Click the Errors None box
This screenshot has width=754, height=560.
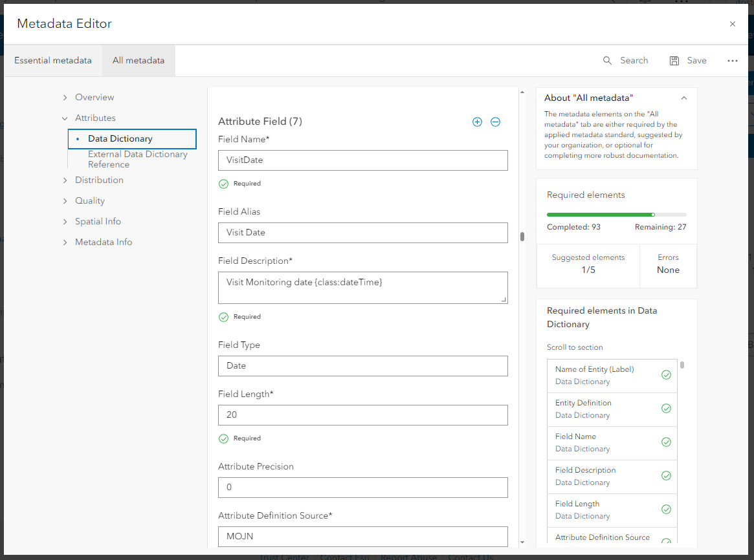[668, 266]
